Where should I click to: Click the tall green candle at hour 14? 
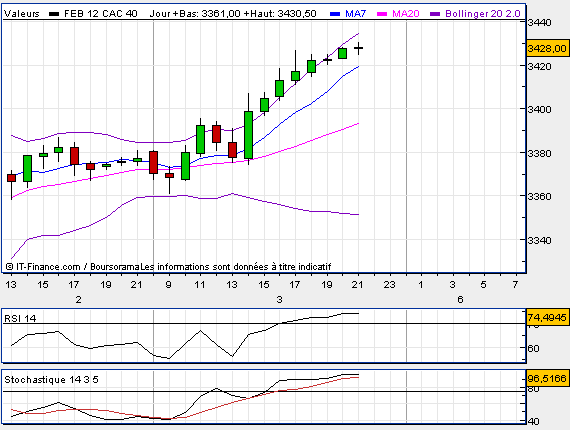(x=249, y=135)
